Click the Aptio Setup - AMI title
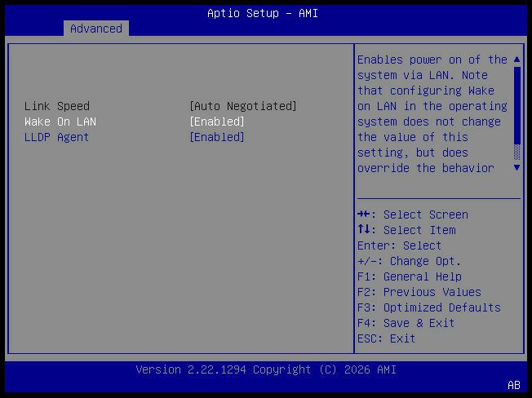The height and width of the screenshot is (398, 532). point(263,13)
